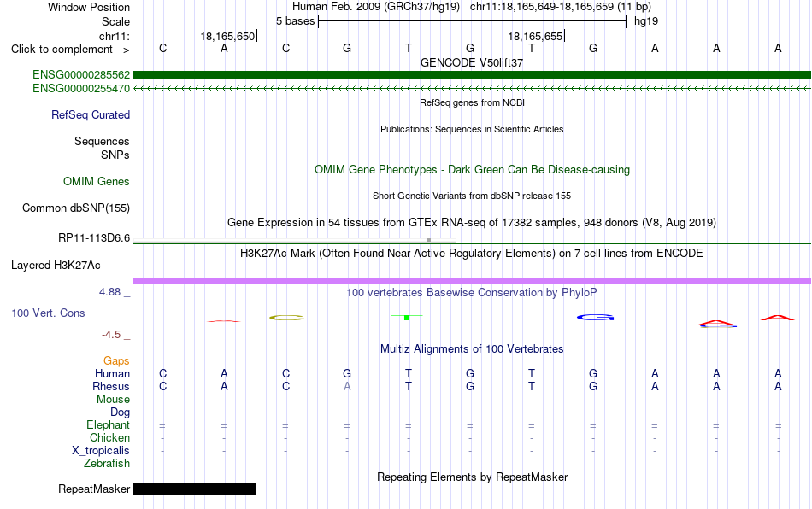Click the Sequences track label
Image resolution: width=812 pixels, height=509 pixels.
102,141
